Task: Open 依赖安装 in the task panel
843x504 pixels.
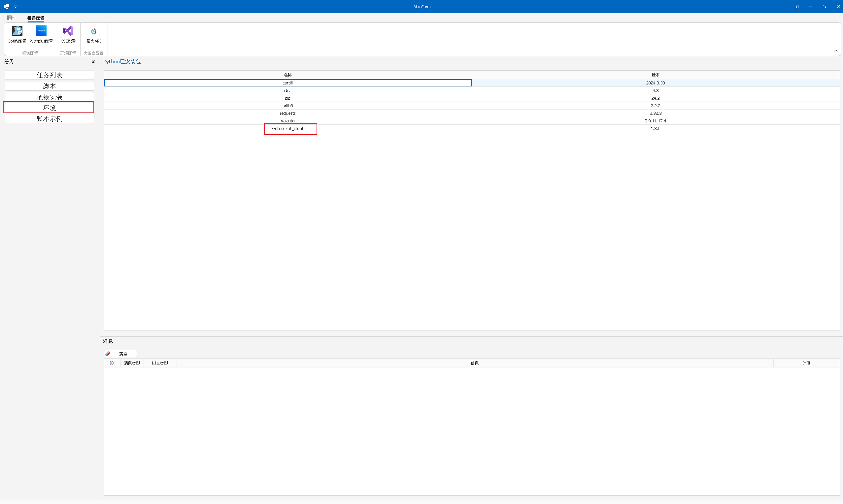Action: pyautogui.click(x=50, y=97)
